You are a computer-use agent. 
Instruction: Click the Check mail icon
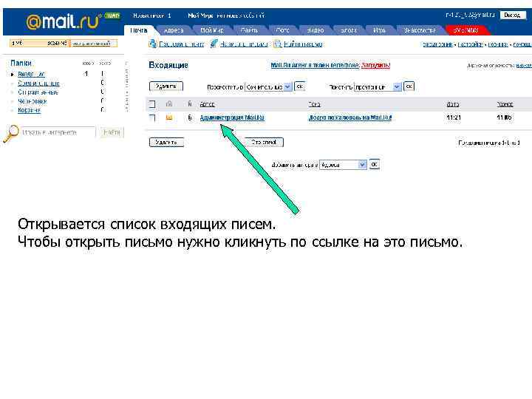[153, 44]
